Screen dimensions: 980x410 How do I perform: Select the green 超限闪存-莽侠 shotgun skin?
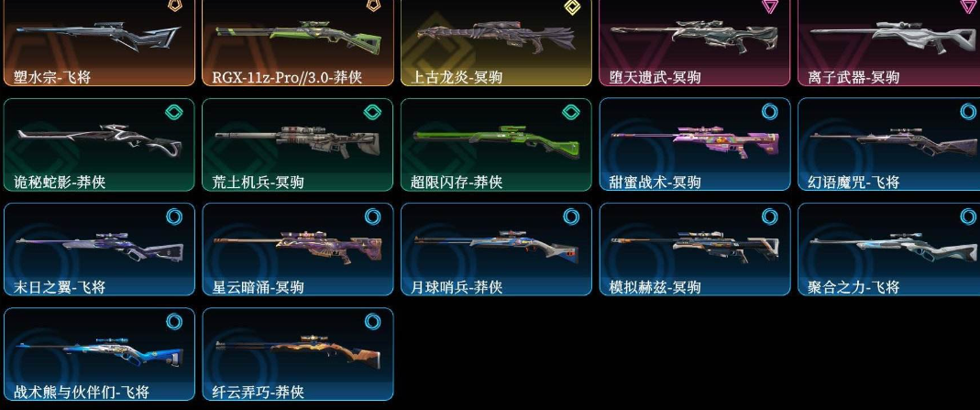click(496, 144)
